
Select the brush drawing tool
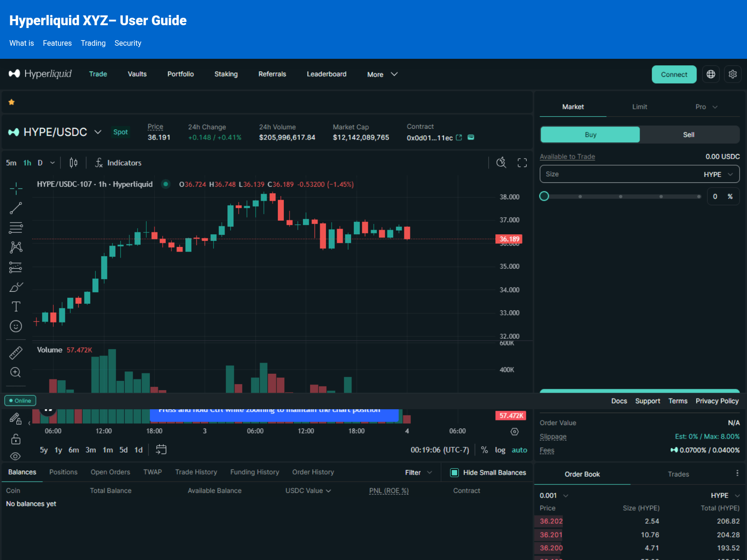(16, 287)
